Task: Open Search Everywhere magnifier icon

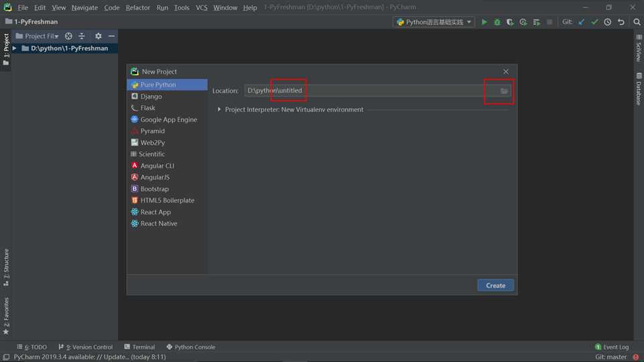Action: (x=637, y=22)
